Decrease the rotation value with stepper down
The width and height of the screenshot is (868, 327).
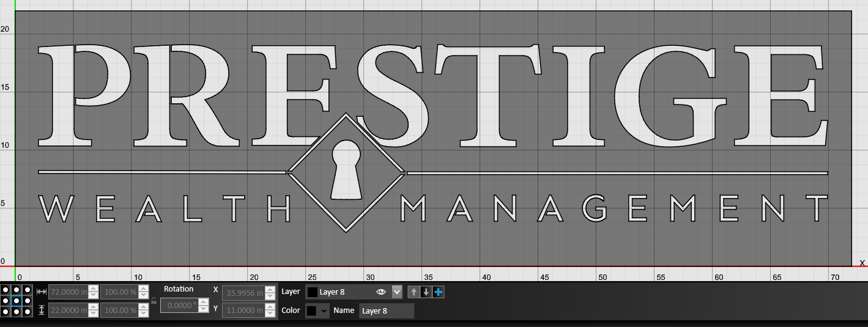204,308
